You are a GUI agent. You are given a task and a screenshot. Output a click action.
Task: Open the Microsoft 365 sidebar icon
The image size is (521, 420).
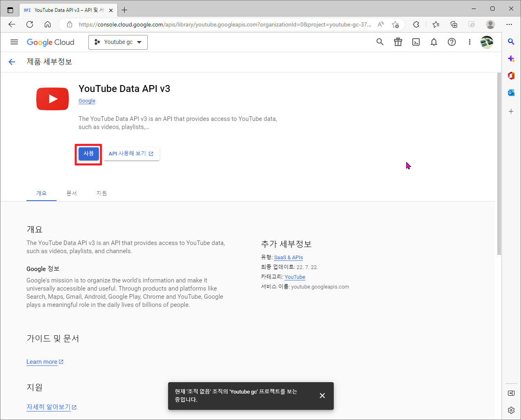point(511,76)
